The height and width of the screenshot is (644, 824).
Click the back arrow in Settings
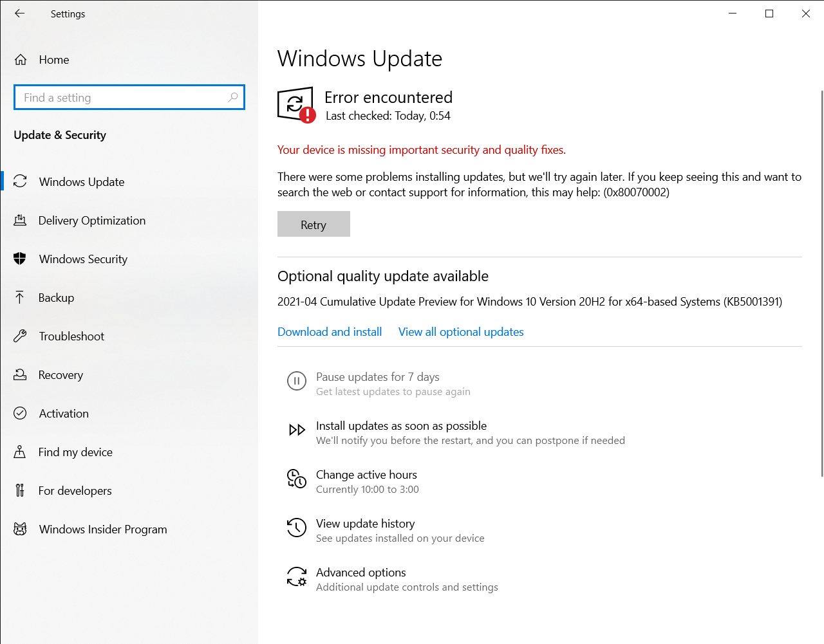(20, 14)
